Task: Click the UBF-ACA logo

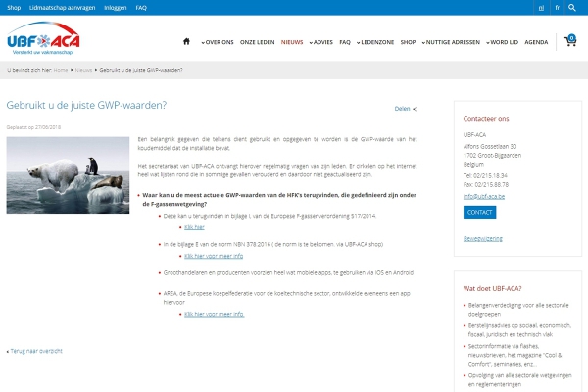Action: (x=43, y=38)
